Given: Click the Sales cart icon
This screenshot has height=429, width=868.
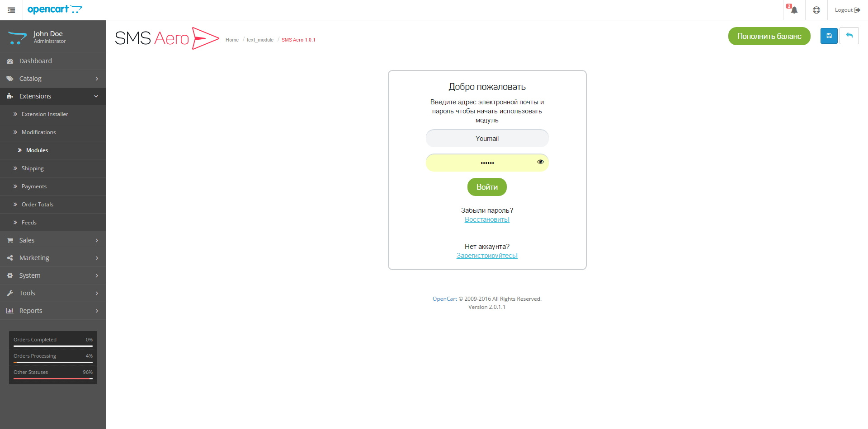Looking at the screenshot, I should [10, 240].
